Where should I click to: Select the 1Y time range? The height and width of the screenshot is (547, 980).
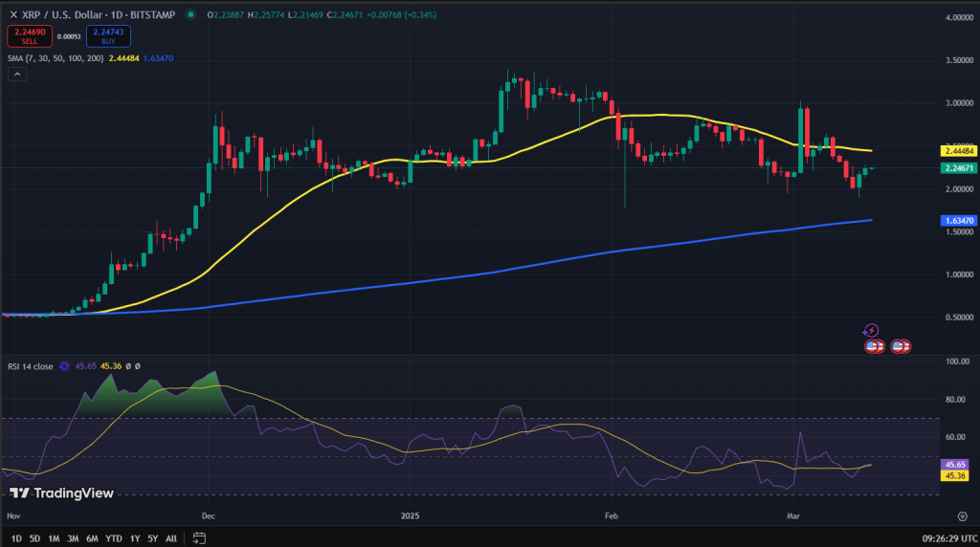click(x=135, y=538)
